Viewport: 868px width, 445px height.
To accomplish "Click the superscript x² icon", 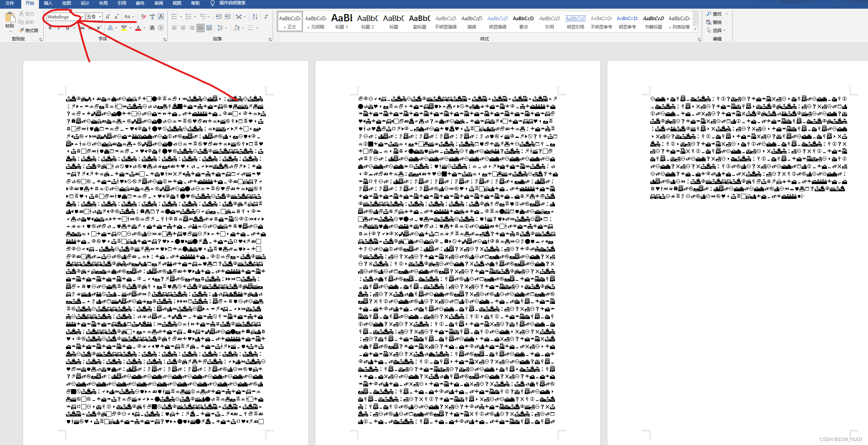I will pyautogui.click(x=99, y=28).
